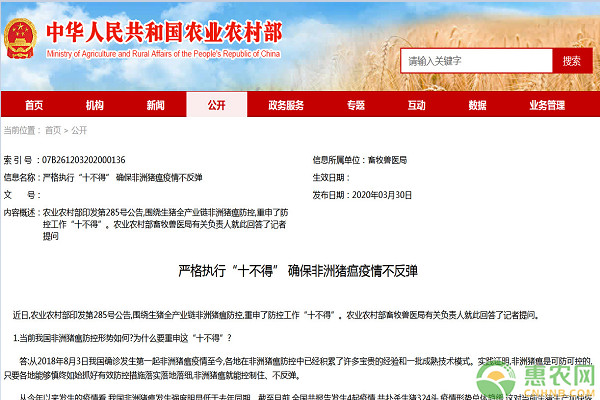Image resolution: width=600 pixels, height=400 pixels.
Task: Click the keyword search input field
Action: (x=476, y=60)
